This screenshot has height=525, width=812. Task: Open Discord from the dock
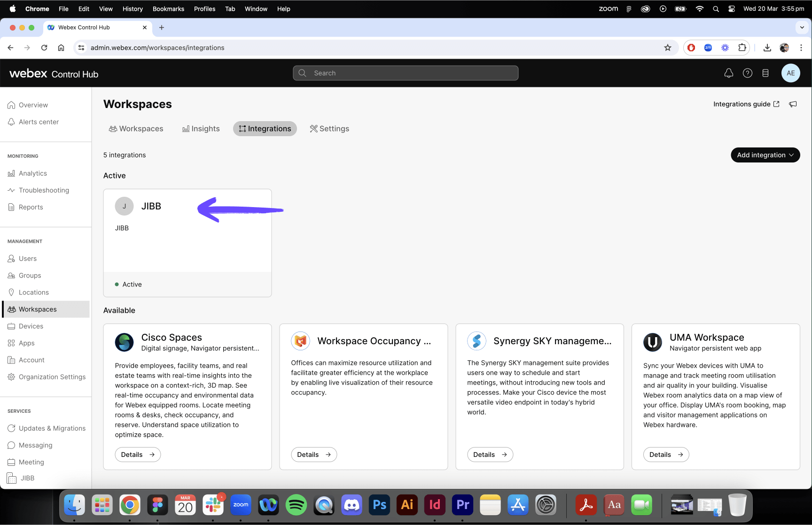click(351, 505)
